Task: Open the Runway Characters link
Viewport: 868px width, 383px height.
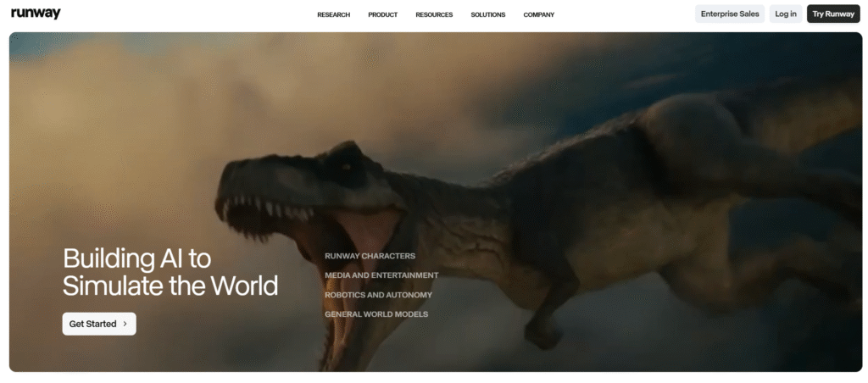Action: pyautogui.click(x=370, y=256)
